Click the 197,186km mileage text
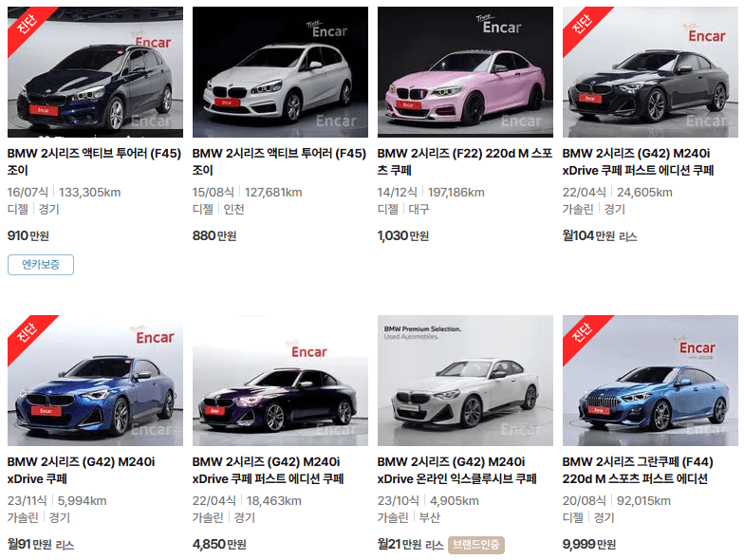The width and height of the screenshot is (744, 560). pyautogui.click(x=456, y=192)
